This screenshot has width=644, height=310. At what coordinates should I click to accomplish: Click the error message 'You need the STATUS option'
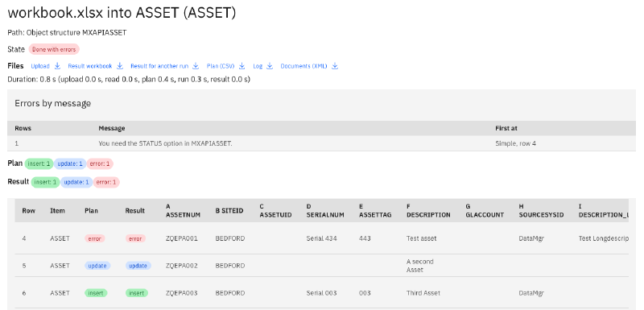[x=165, y=143]
